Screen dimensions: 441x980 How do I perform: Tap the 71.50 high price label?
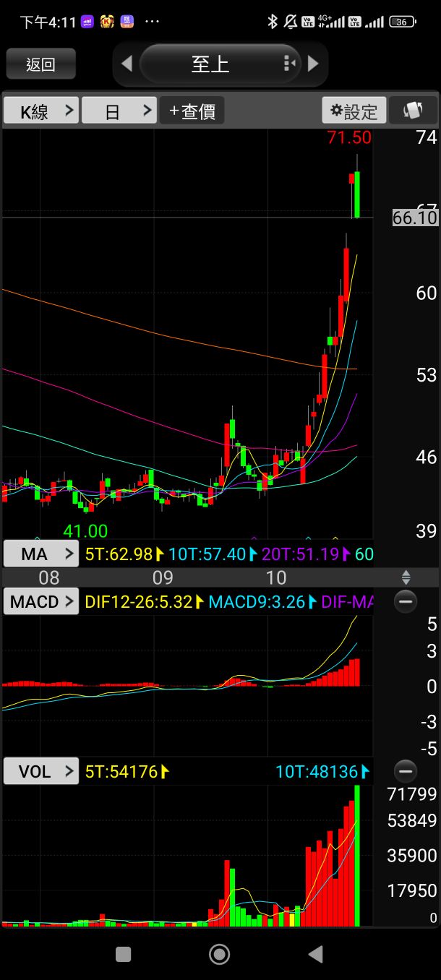(x=349, y=137)
